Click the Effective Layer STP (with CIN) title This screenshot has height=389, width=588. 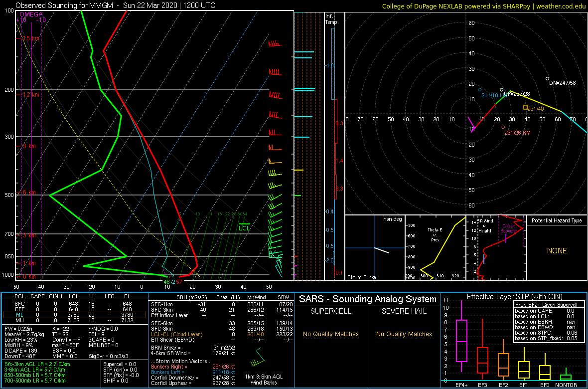514,297
